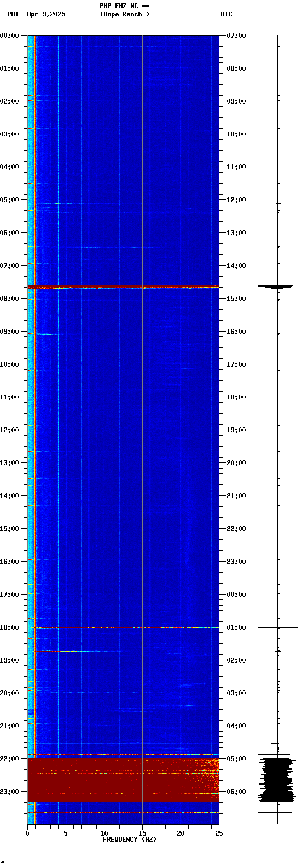This screenshot has height=868, width=302.
Task: Click the station title 'PHP EHZ NC --'
Action: coord(125,6)
